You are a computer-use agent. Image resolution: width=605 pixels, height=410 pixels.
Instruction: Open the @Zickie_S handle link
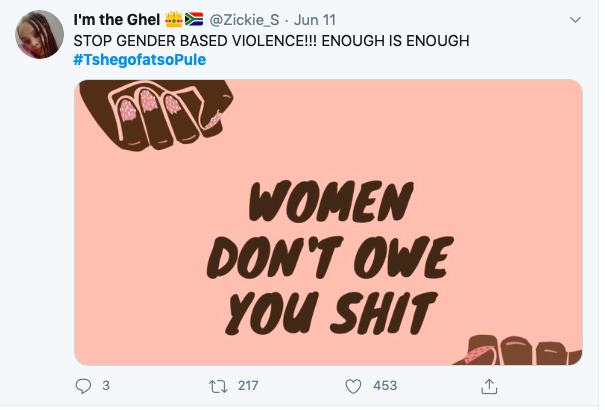[244, 20]
